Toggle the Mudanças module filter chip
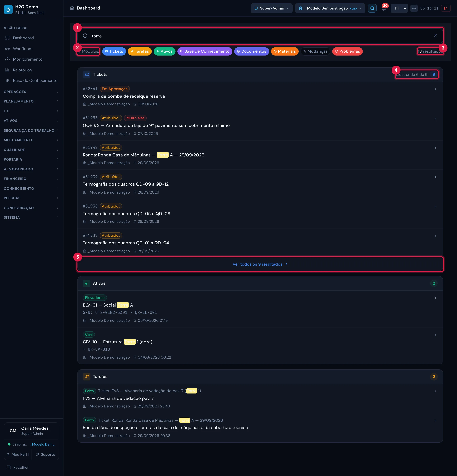The width and height of the screenshot is (457, 476). [315, 51]
